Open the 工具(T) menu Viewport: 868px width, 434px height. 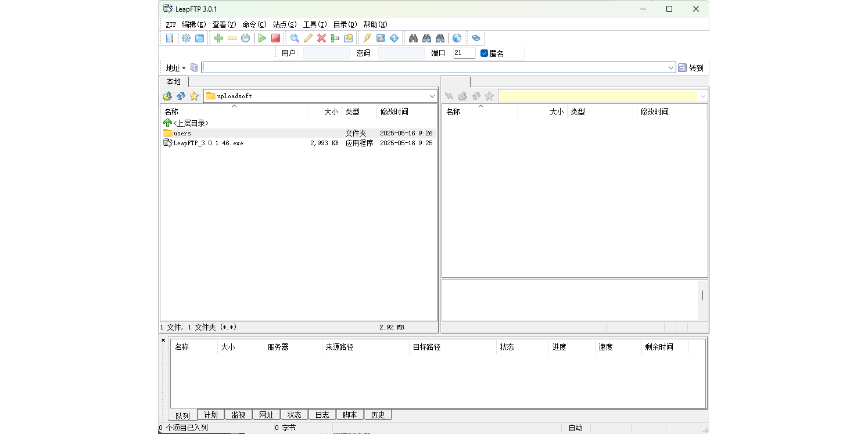point(314,24)
